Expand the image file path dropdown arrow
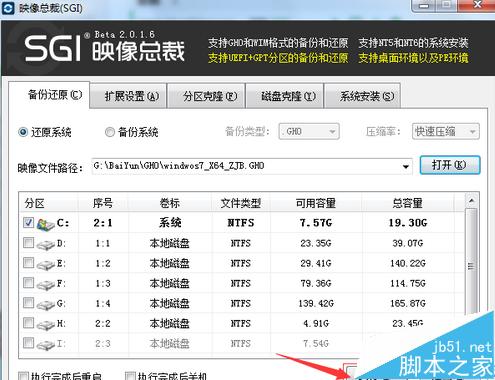The image size is (495, 380). tap(406, 166)
